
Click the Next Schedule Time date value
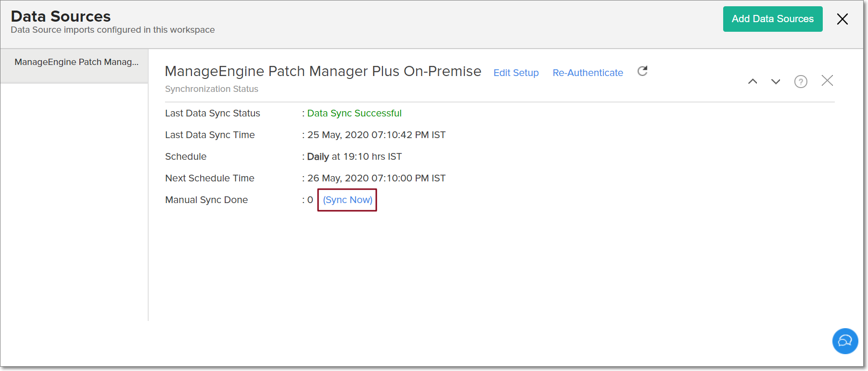tap(376, 178)
